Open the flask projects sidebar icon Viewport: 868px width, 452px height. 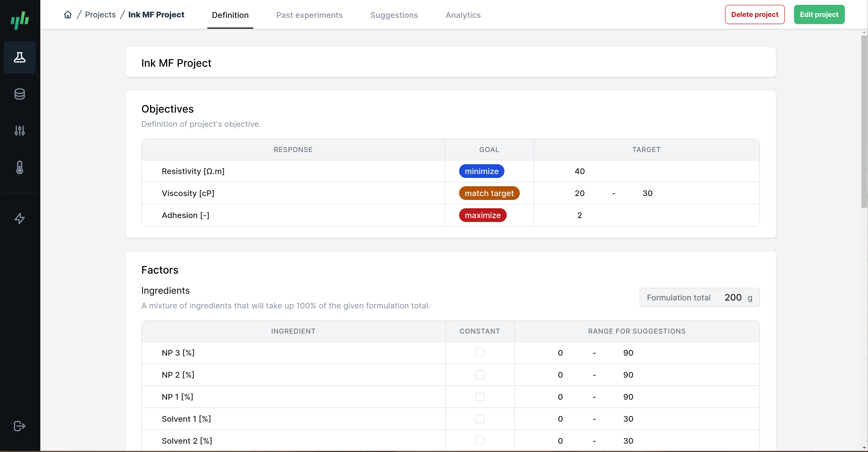pyautogui.click(x=19, y=57)
